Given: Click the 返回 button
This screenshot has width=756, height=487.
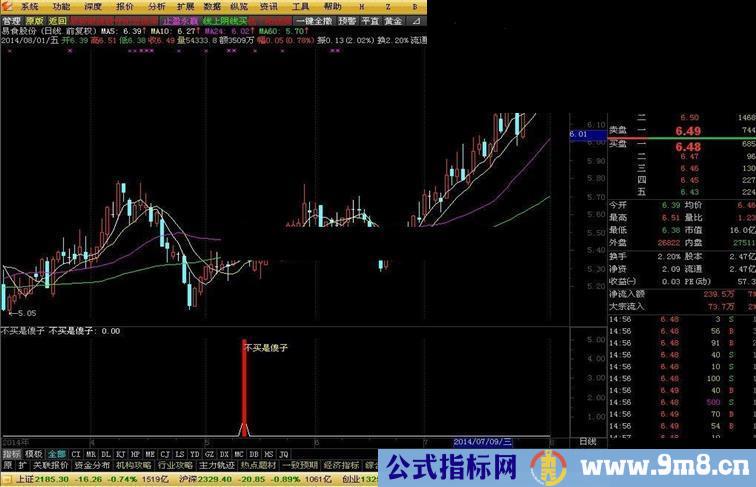Looking at the screenshot, I should [x=57, y=19].
